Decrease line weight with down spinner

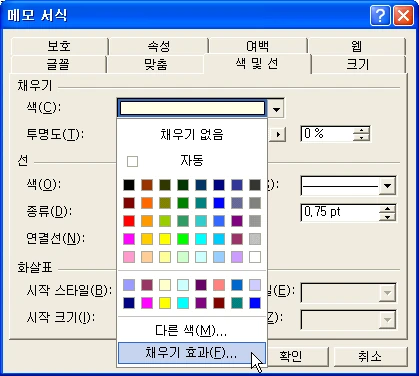pyautogui.click(x=387, y=217)
